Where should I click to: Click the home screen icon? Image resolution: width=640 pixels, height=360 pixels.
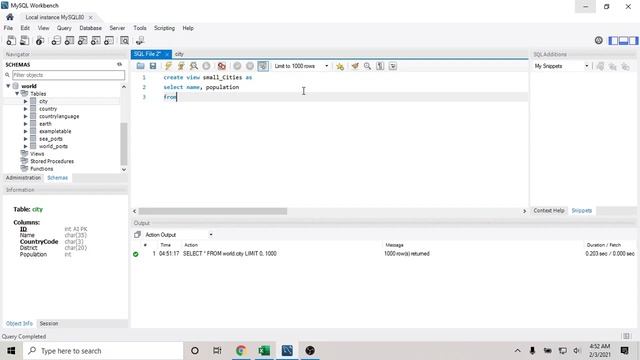point(10,17)
